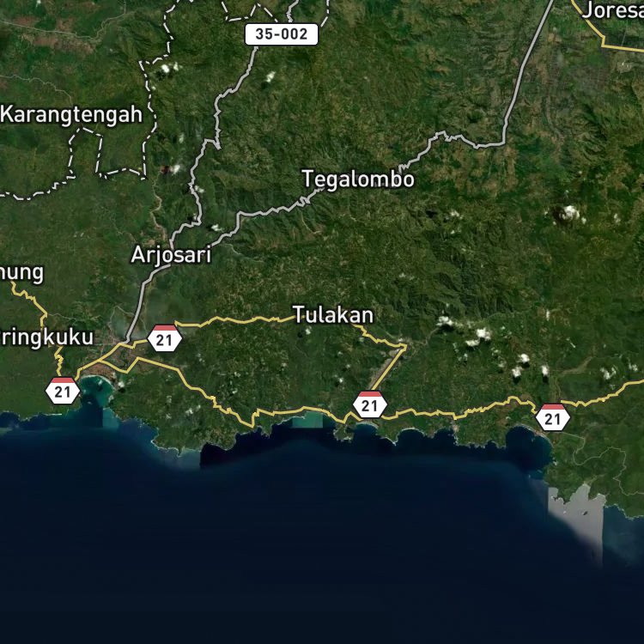The height and width of the screenshot is (644, 644).
Task: Click the Arjosari town label
Action: tap(171, 255)
